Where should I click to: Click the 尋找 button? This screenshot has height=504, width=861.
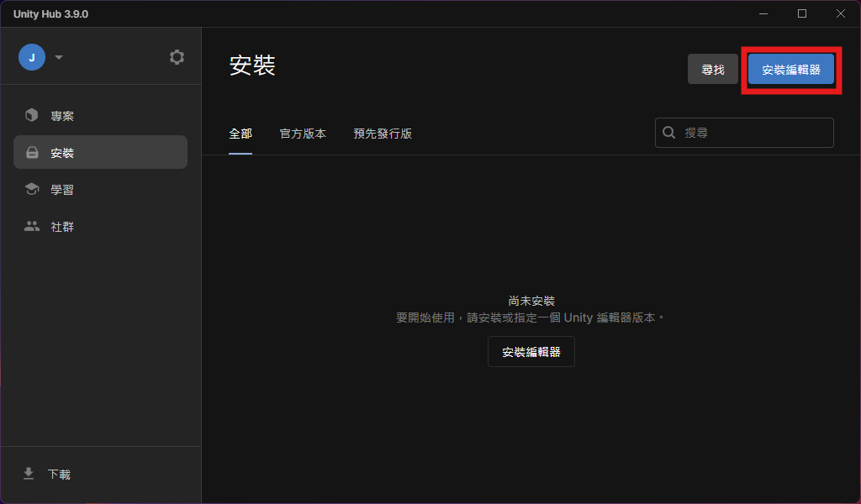click(x=713, y=69)
